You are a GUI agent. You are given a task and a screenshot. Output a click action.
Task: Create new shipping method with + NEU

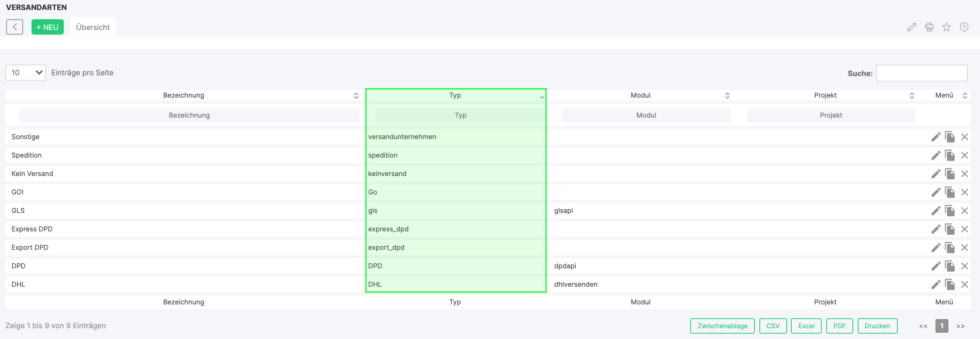click(x=48, y=27)
